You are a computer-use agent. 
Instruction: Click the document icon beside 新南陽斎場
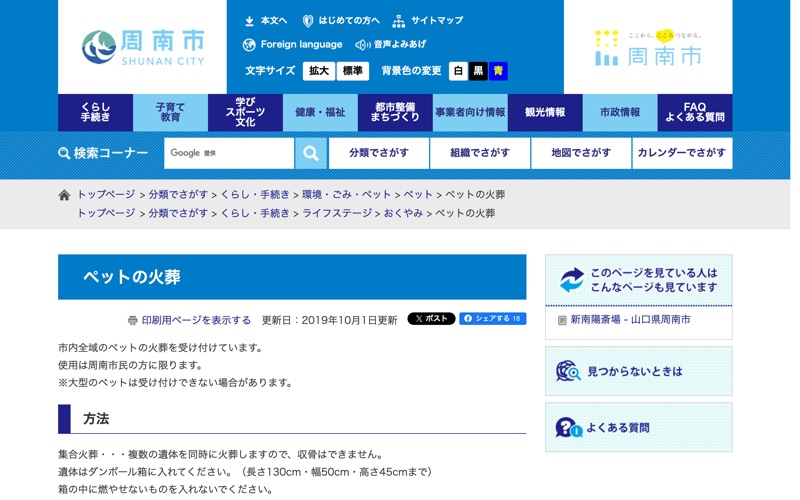tap(562, 320)
